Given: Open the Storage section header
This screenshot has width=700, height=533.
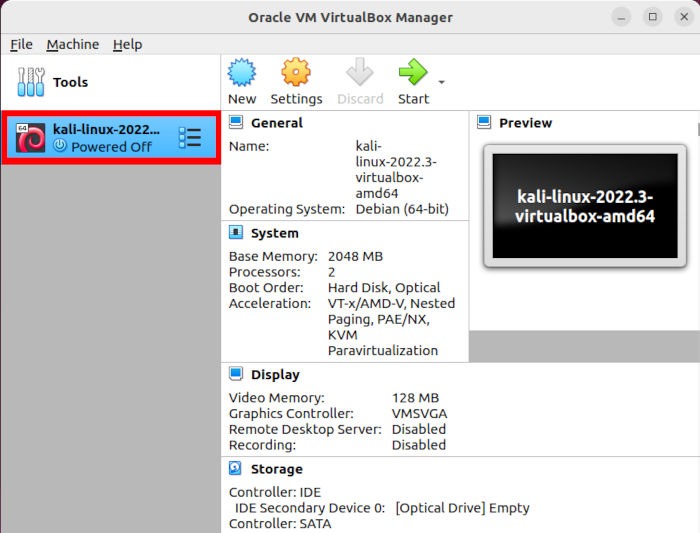Looking at the screenshot, I should click(x=277, y=469).
